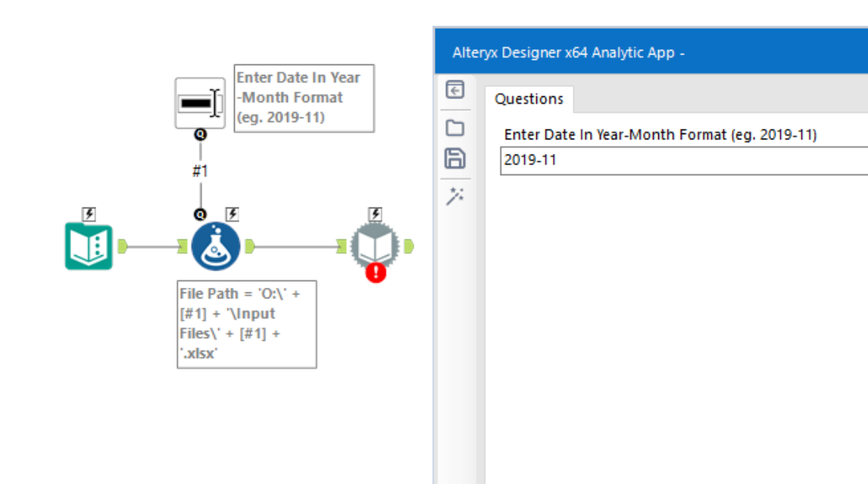
Task: Click the lightning anchor above Input Data tool
Action: tap(89, 214)
